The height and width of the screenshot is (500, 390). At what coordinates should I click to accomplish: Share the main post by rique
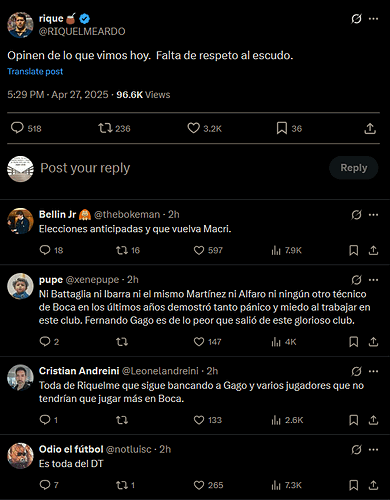coord(370,128)
